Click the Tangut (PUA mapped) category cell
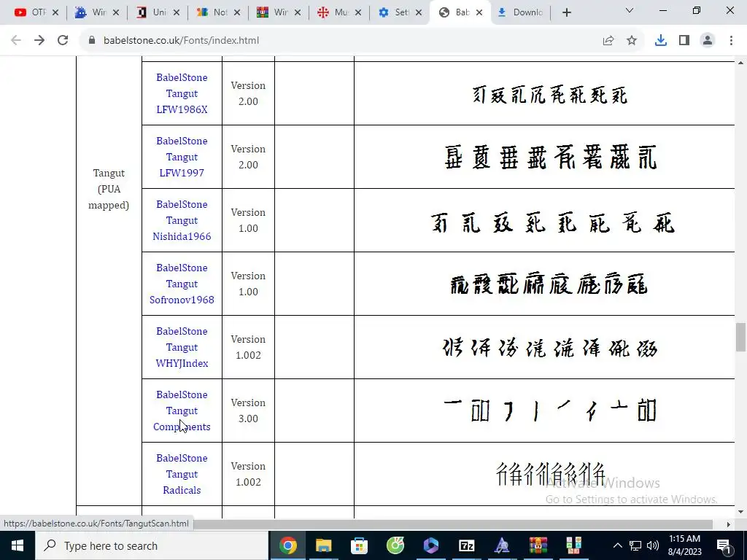The height and width of the screenshot is (560, 747). (109, 189)
